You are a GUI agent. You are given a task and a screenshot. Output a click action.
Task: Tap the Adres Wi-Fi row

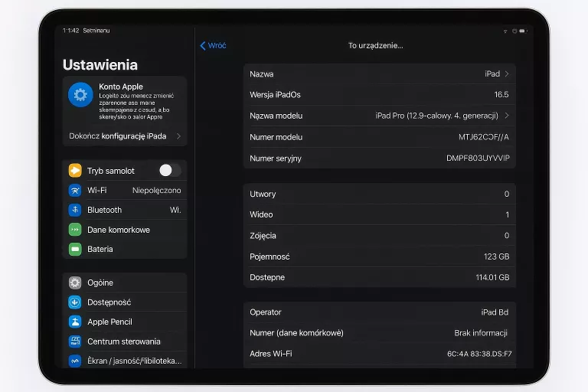[x=379, y=354]
